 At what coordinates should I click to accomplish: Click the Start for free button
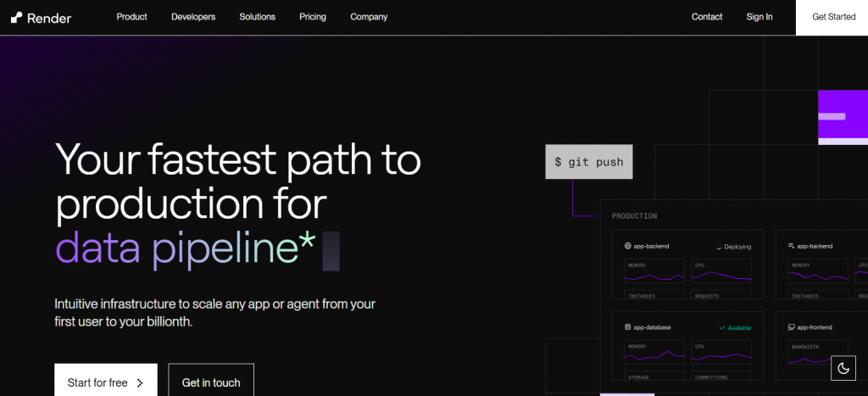[x=106, y=381]
